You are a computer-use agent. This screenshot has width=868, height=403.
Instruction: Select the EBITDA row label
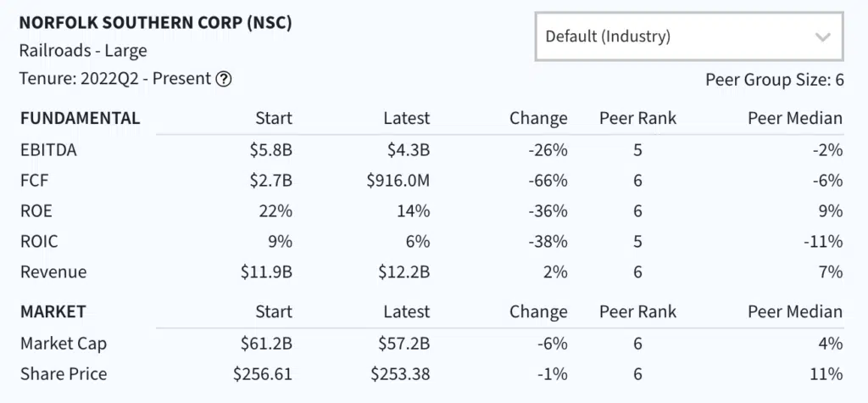pyautogui.click(x=49, y=150)
